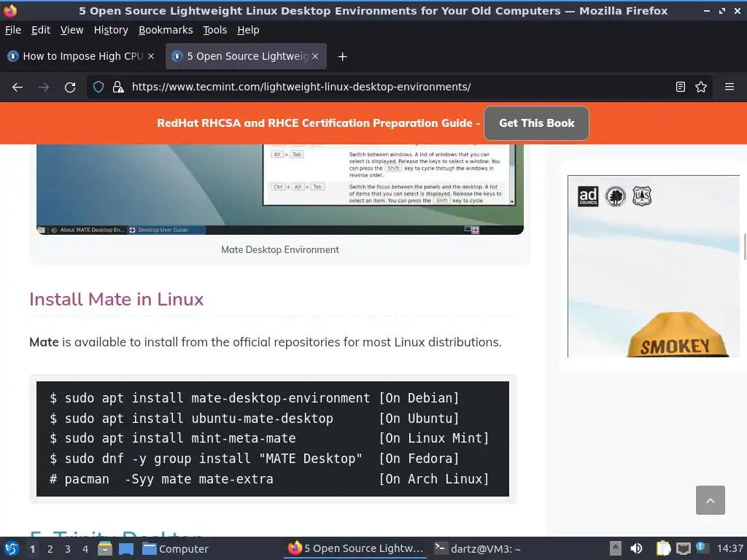Select the '5 Open Source Lightweig' tab
747x560 pixels.
click(247, 56)
